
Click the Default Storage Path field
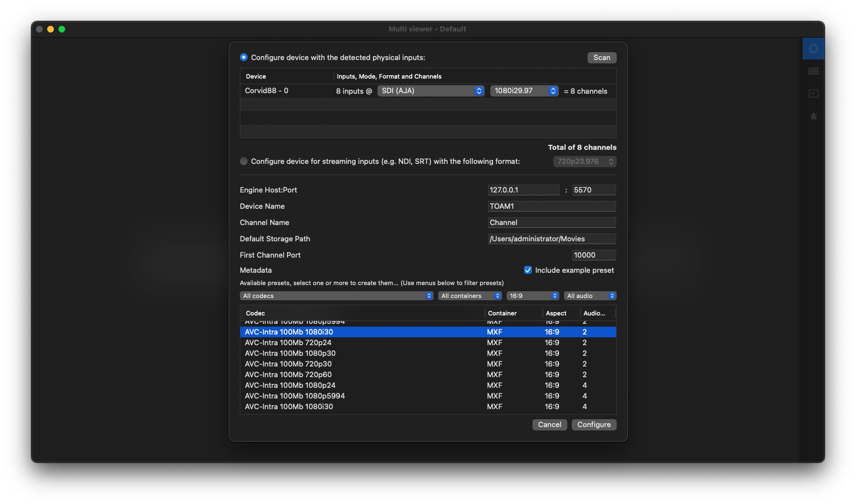[552, 239]
